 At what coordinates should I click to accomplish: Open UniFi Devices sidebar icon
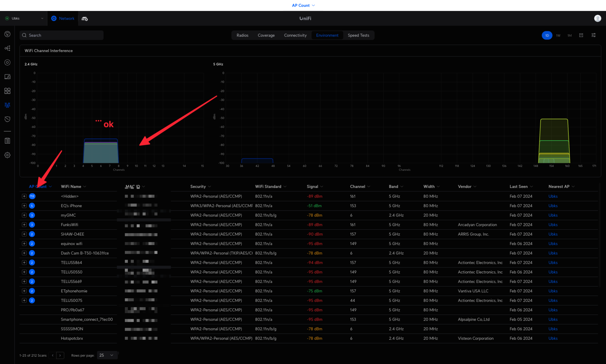coord(8,62)
